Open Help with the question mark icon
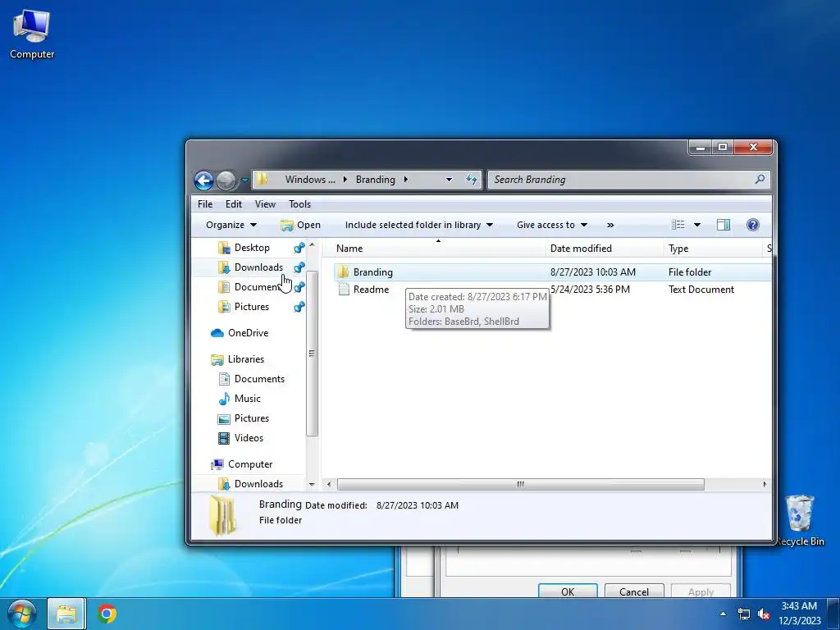This screenshot has height=630, width=840. coord(753,225)
